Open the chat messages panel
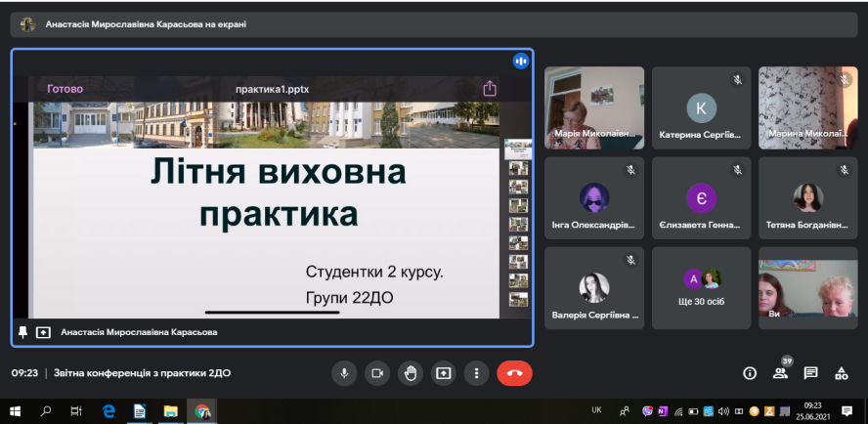The image size is (868, 424). [x=810, y=373]
